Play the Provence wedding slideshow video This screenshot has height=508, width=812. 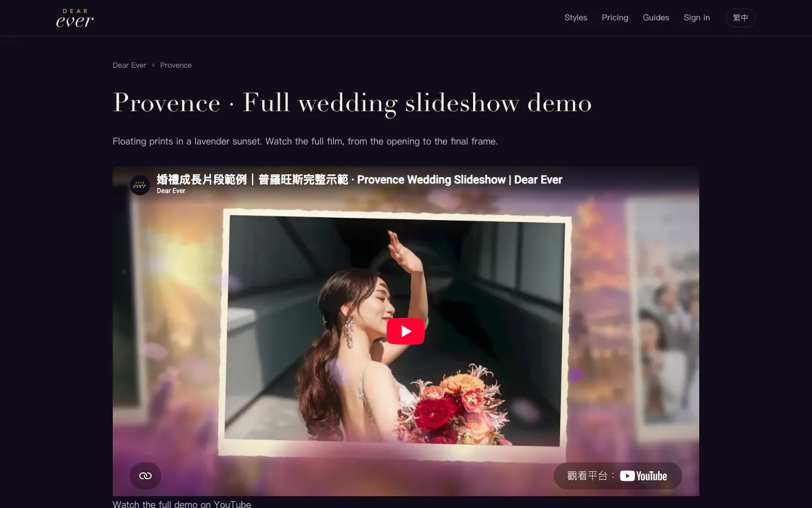point(405,331)
